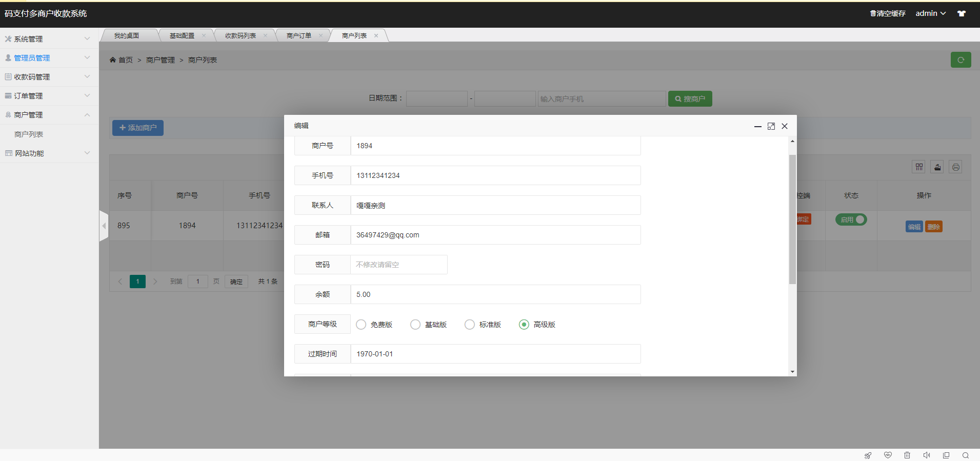Toggle the 启用 status switch
The image size is (980, 461).
tap(851, 219)
